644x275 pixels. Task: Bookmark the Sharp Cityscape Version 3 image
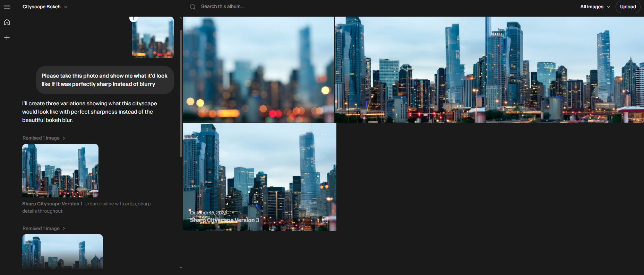click(x=325, y=220)
